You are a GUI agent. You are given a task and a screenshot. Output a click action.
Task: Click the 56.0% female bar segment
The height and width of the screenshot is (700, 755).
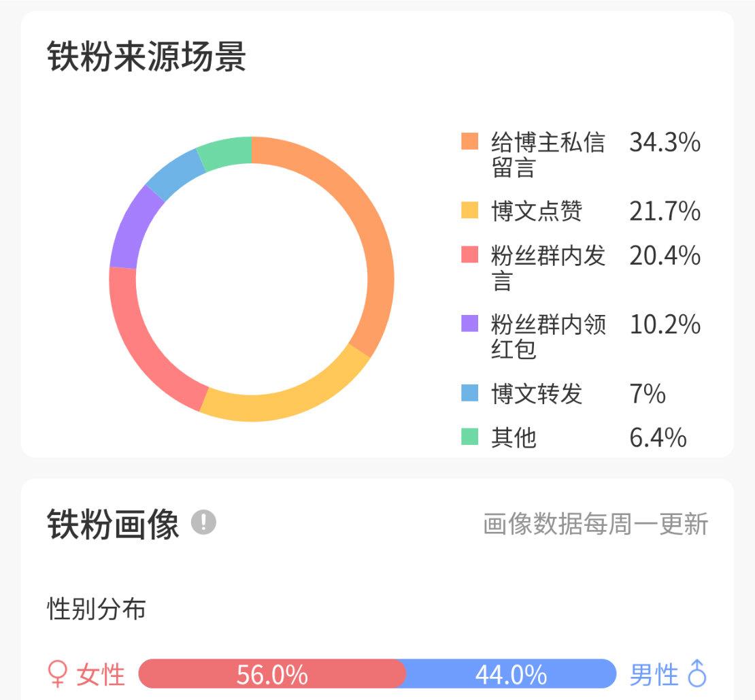pyautogui.click(x=272, y=674)
